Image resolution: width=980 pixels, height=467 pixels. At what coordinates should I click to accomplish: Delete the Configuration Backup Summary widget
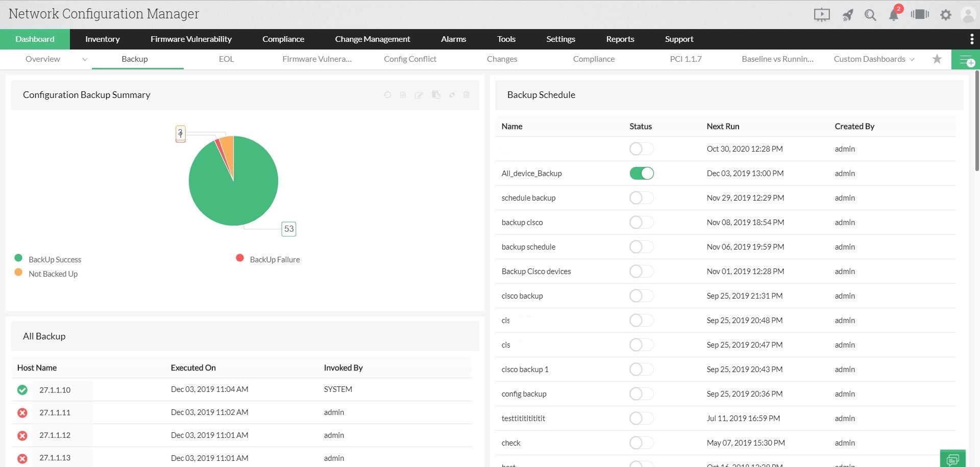click(x=466, y=95)
